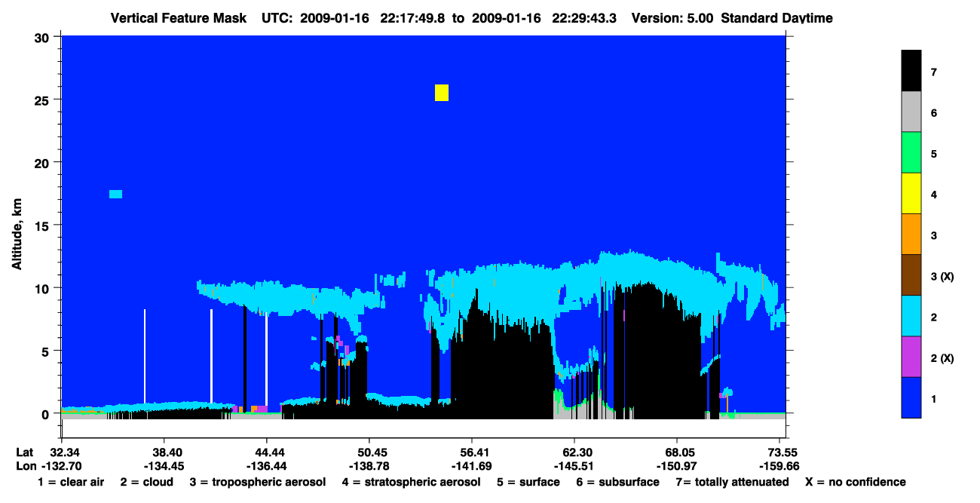The image size is (980, 503).
Task: Click the colorbar label "1" beside blue swatch
Action: pos(933,399)
